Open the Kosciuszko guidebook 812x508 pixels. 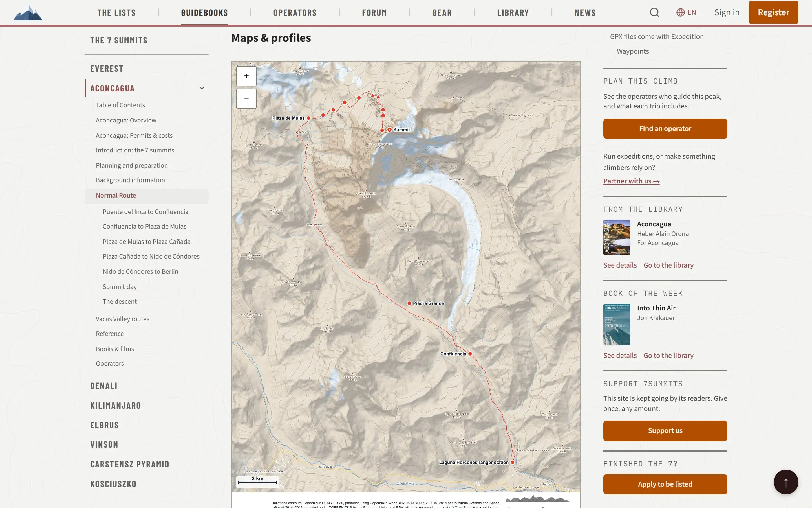113,484
